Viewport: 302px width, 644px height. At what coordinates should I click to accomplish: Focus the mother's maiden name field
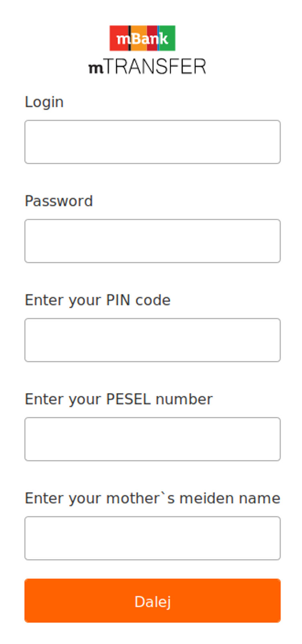tap(152, 538)
